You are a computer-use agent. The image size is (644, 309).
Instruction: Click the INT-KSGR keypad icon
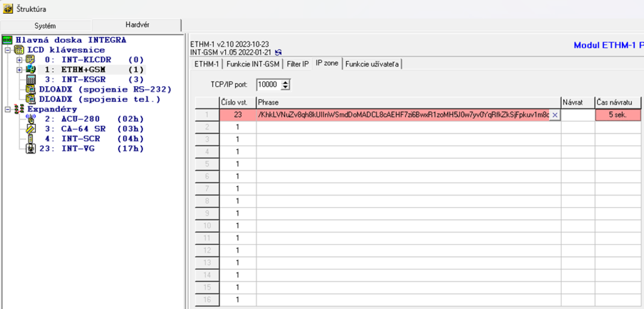coord(30,80)
